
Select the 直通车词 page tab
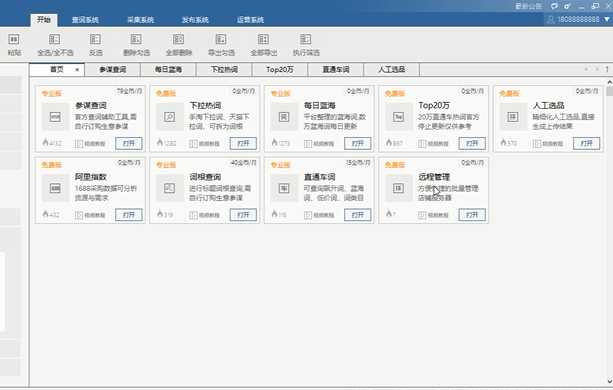pos(336,70)
